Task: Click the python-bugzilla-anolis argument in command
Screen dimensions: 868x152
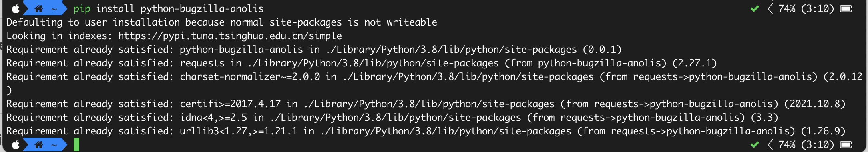Action: pyautogui.click(x=202, y=9)
